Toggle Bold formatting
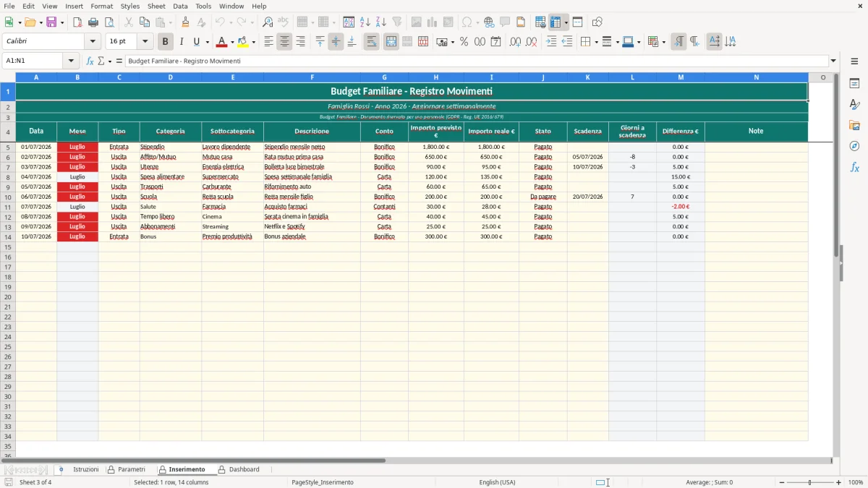The width and height of the screenshot is (868, 488). tap(166, 42)
